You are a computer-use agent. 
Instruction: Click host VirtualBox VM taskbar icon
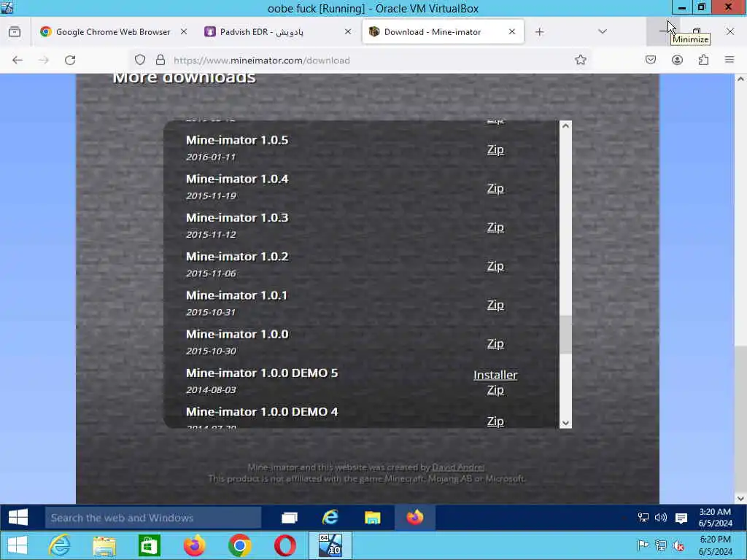coord(330,545)
